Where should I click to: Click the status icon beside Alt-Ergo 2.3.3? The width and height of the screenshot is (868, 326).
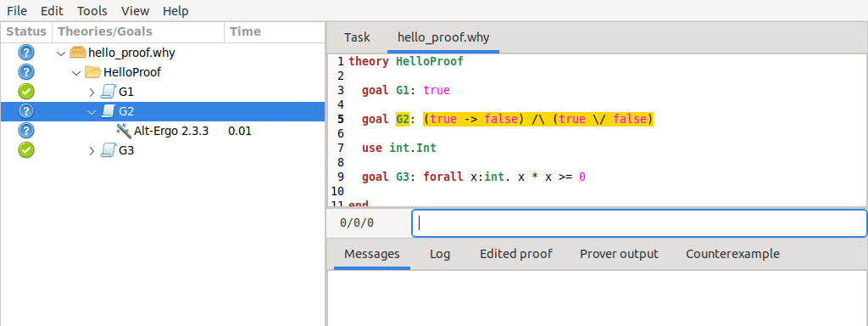tap(26, 130)
